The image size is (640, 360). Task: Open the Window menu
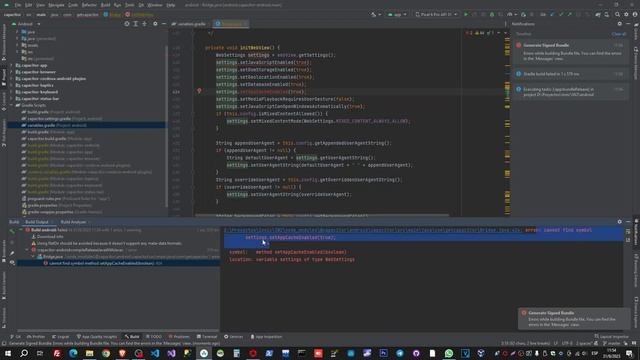(155, 5)
